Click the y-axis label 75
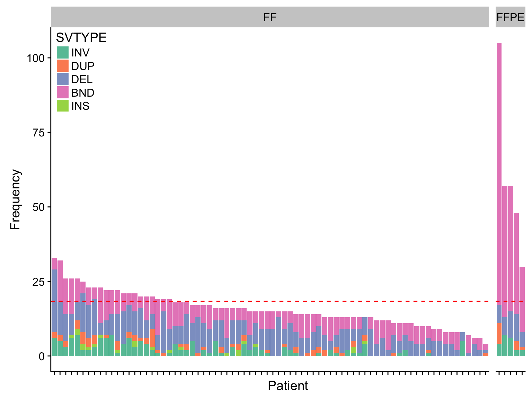The height and width of the screenshot is (399, 532). coord(39,133)
